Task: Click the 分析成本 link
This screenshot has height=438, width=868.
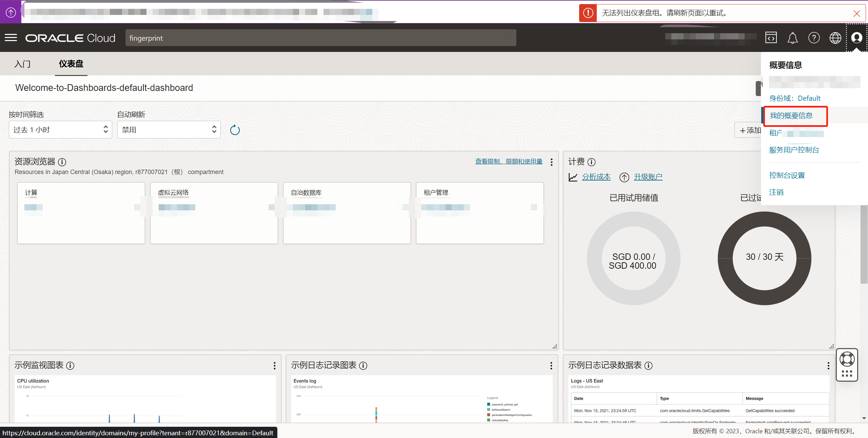Action: tap(596, 177)
